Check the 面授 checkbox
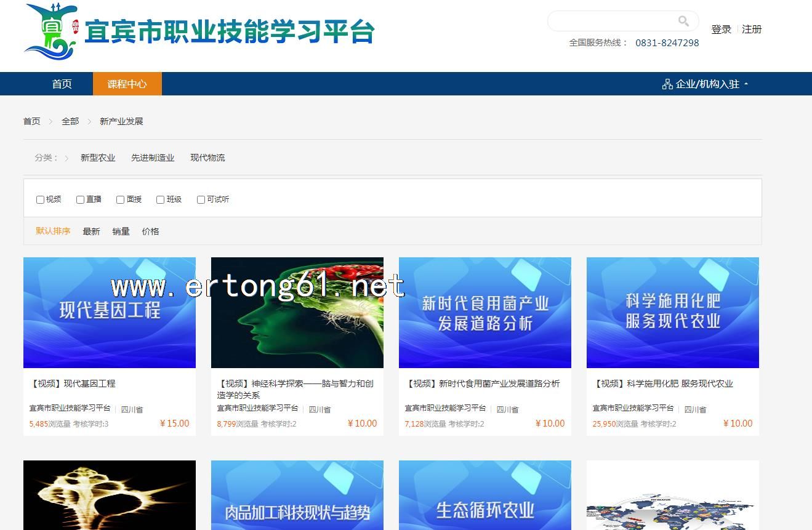812x530 pixels. (120, 199)
